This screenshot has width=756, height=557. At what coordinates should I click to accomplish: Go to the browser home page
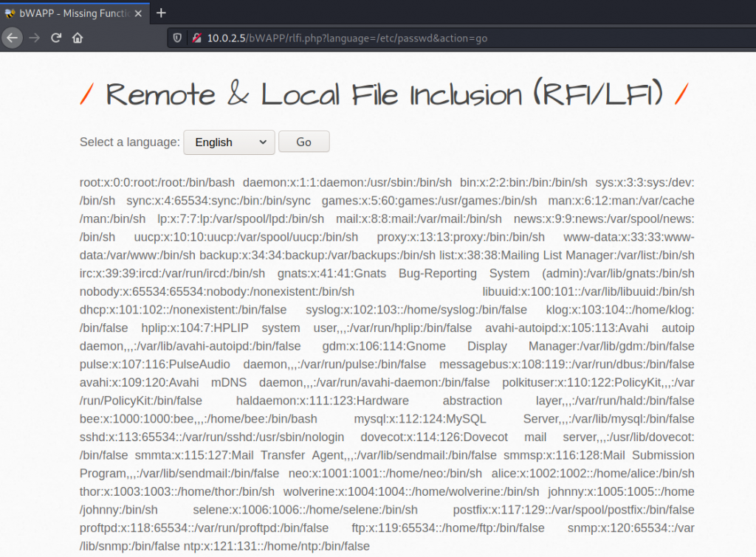pos(78,38)
